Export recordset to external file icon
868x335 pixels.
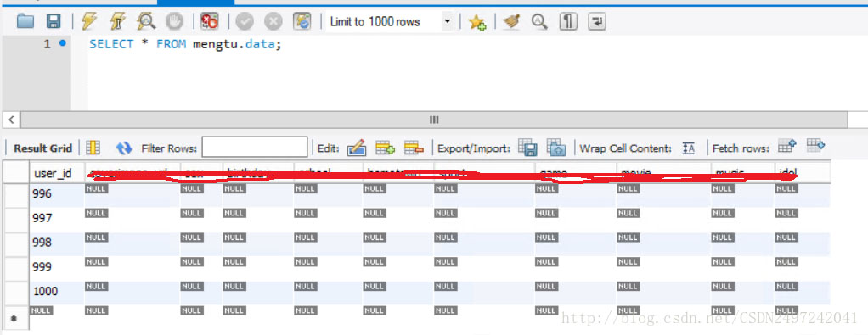coord(527,147)
